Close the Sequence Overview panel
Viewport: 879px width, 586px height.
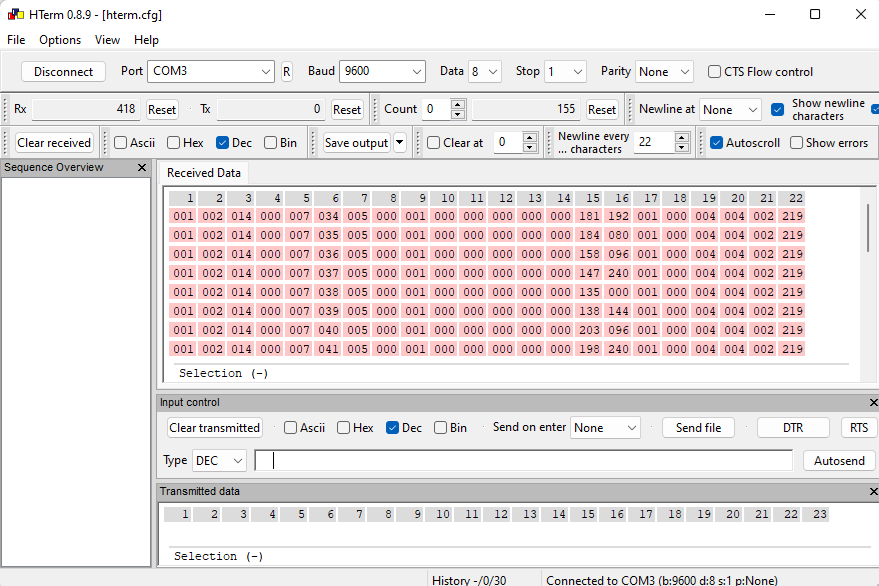coord(142,167)
